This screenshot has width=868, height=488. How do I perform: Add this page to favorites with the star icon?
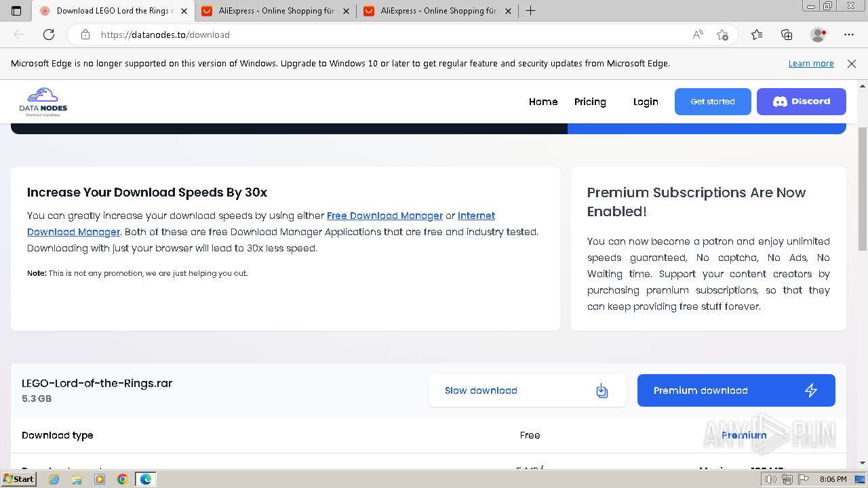[723, 35]
